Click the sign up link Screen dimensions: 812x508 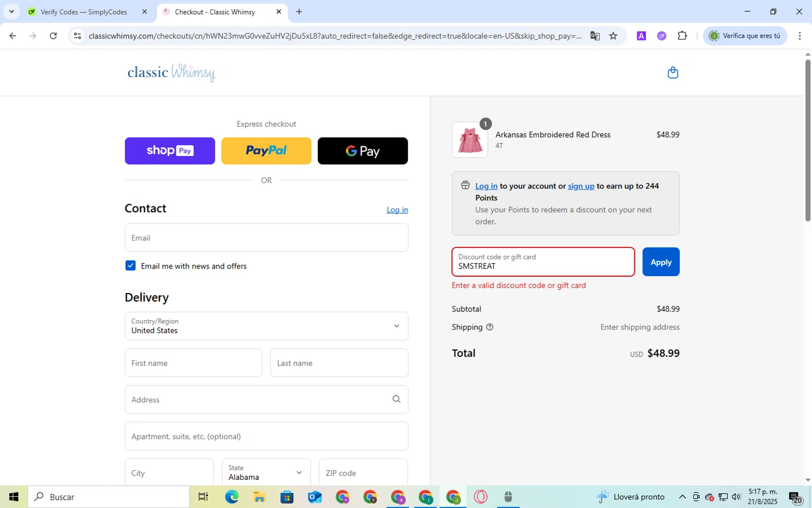coord(581,186)
